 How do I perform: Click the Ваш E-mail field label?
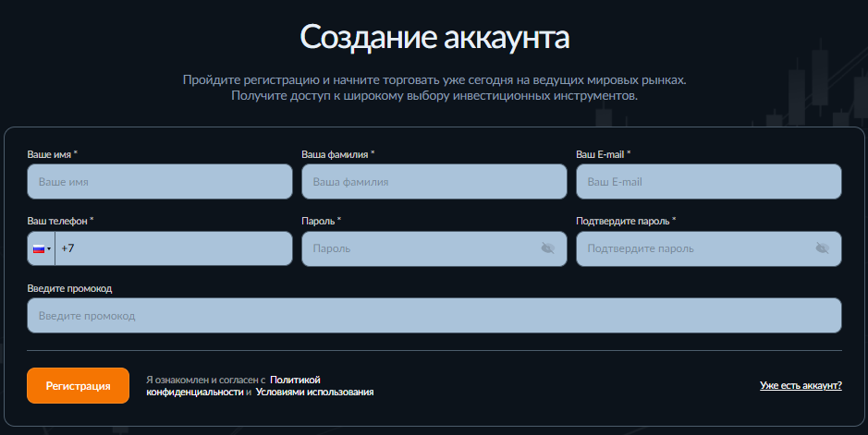(603, 154)
